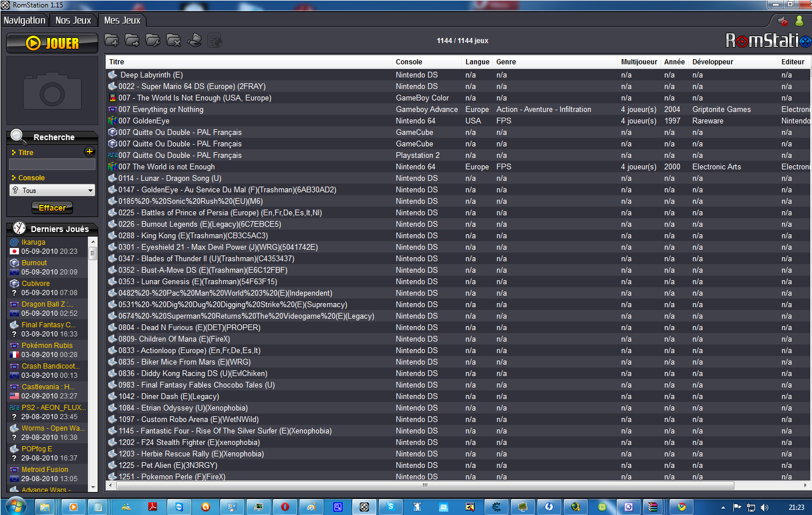Click the taskbar clock 21:23
The width and height of the screenshot is (812, 515).
[796, 508]
